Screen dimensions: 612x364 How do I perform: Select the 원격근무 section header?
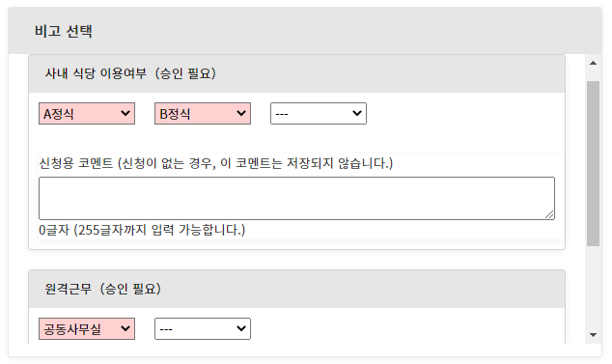click(296, 289)
